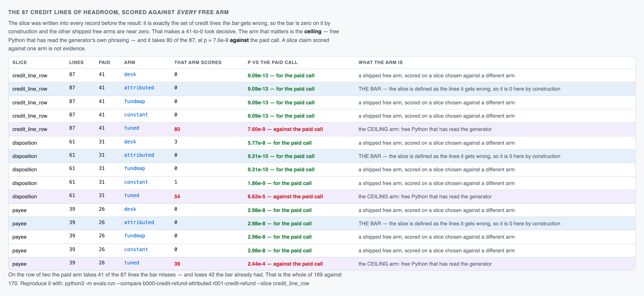The image size is (644, 296).
Task: Click the THAT ARM SCORES column header
Action: [198, 62]
